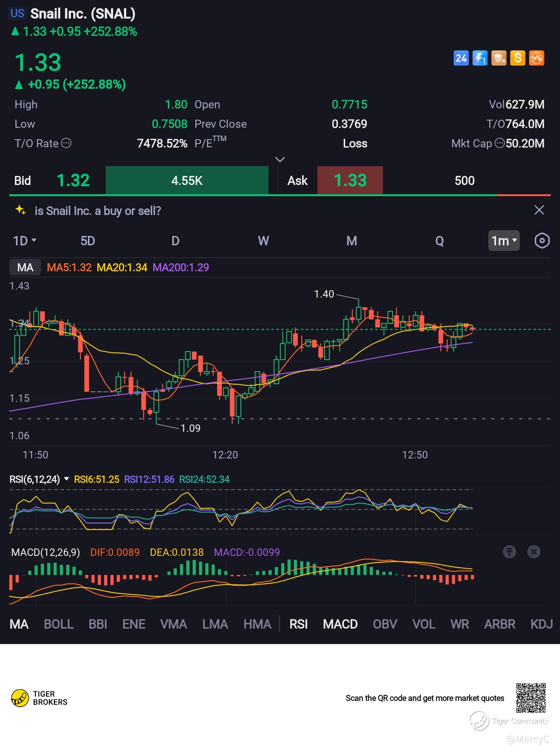Enable the BOLL overlay indicator
Image resolution: width=560 pixels, height=752 pixels.
(x=58, y=624)
